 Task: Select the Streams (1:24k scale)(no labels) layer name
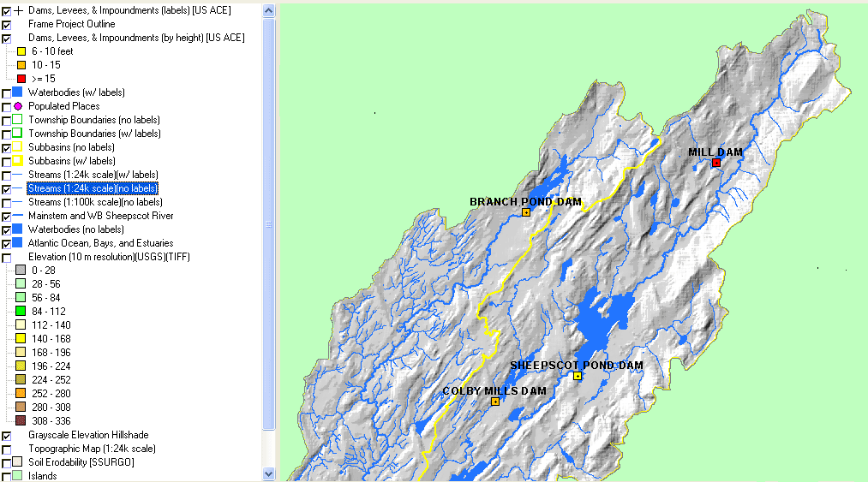tap(93, 188)
